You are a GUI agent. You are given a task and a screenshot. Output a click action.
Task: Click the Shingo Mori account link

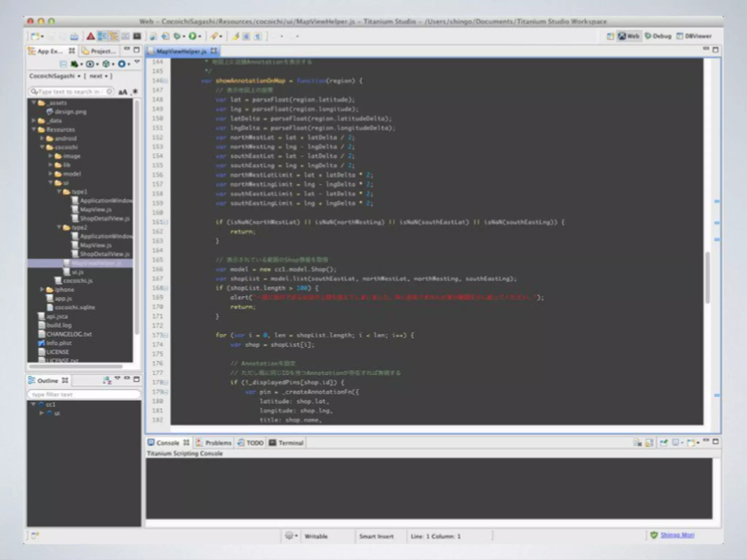(x=677, y=535)
